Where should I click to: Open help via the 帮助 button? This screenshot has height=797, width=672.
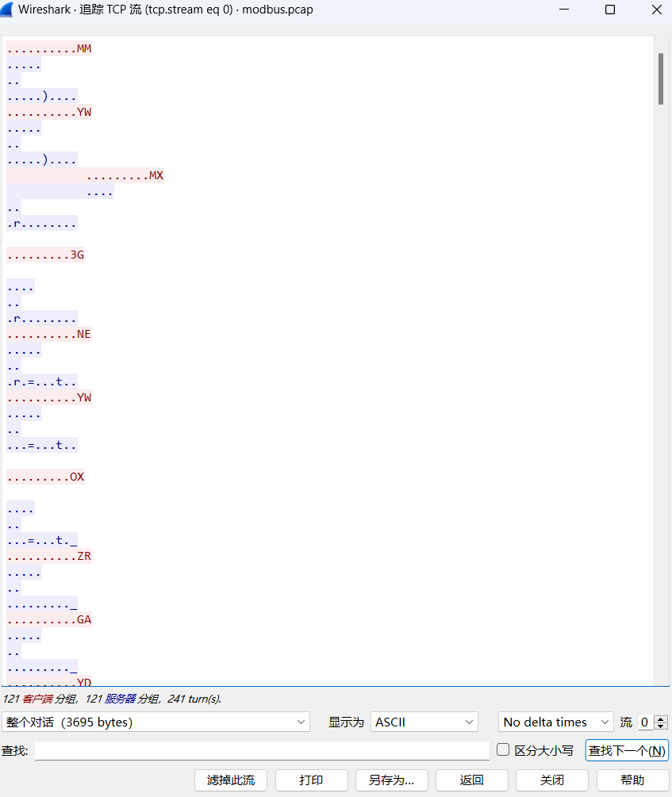coord(632,780)
